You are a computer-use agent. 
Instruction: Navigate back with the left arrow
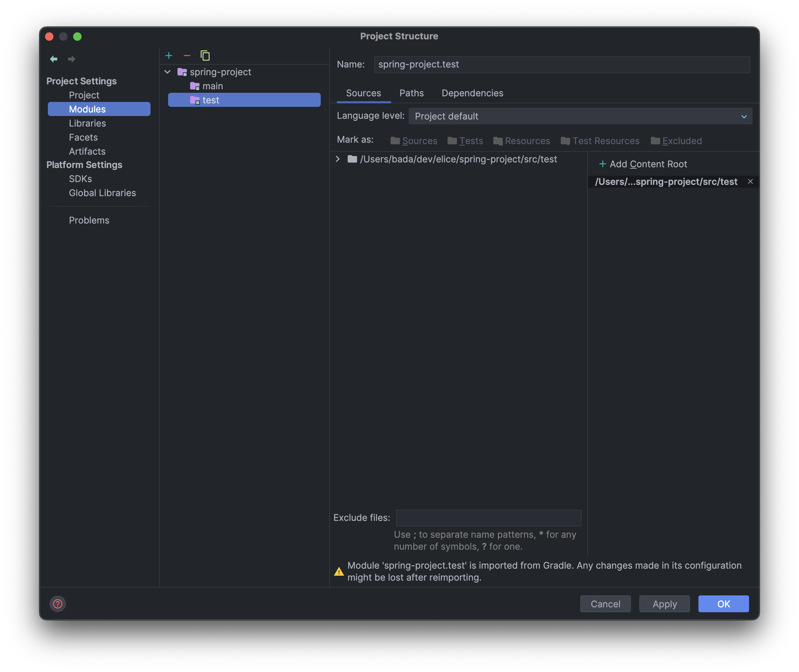pos(54,59)
